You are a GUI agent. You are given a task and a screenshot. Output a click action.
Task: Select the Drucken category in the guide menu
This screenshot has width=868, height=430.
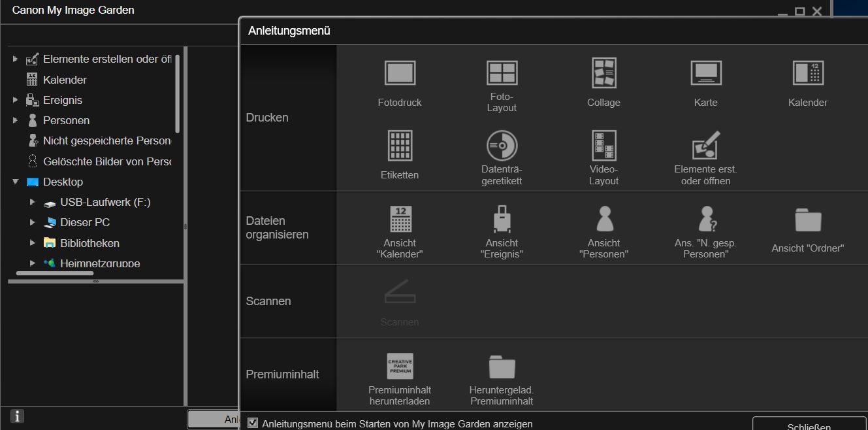click(268, 118)
